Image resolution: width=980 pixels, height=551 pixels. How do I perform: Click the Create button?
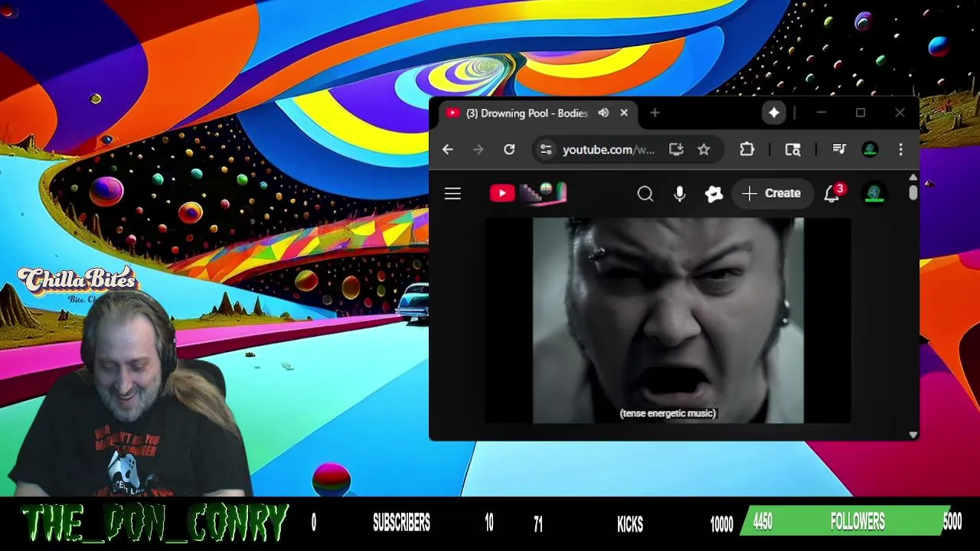point(772,194)
